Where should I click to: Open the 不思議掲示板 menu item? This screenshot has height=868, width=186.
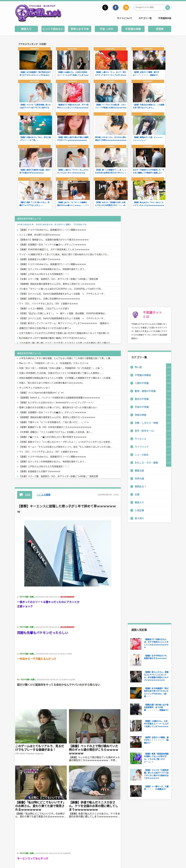[x=165, y=18]
